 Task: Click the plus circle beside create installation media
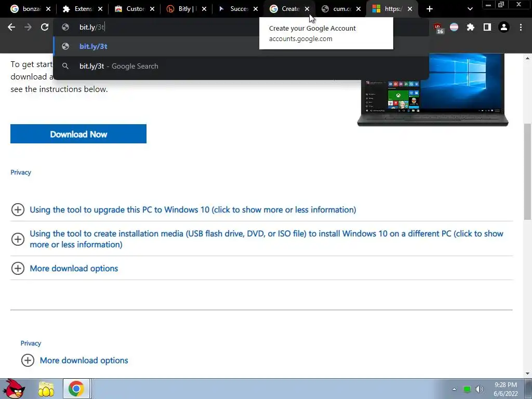coord(18,239)
